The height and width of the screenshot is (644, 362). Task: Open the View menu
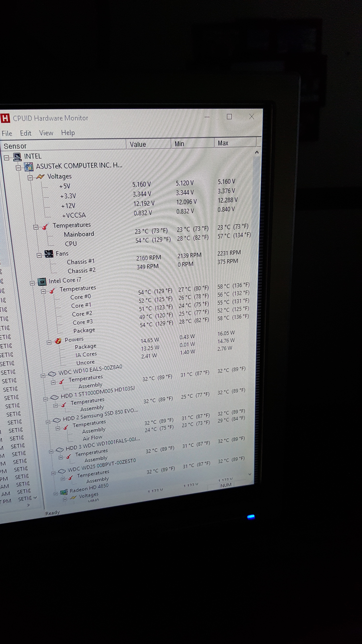pyautogui.click(x=46, y=133)
